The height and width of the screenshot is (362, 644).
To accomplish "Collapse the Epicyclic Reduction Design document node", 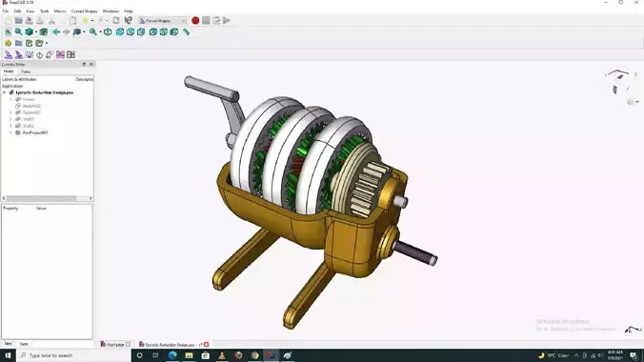I will click(5, 92).
